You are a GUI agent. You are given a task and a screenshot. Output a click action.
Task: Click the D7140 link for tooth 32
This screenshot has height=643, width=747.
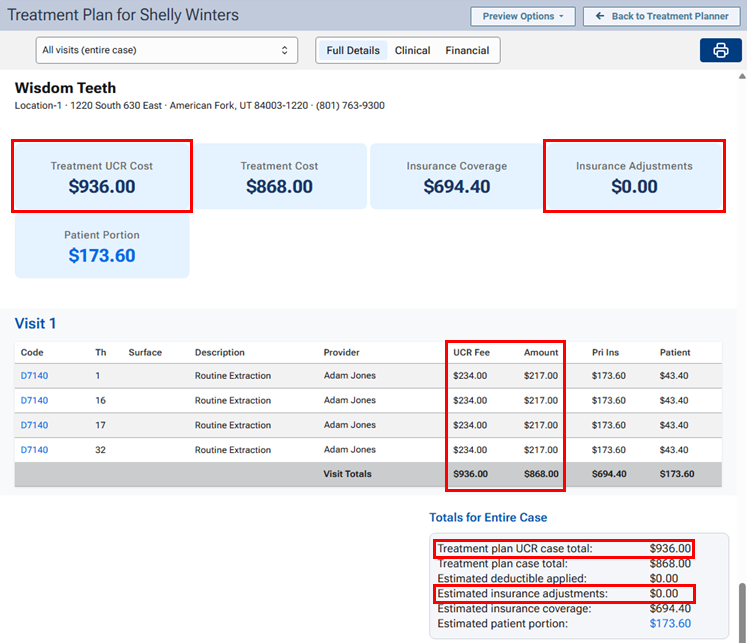(x=34, y=450)
